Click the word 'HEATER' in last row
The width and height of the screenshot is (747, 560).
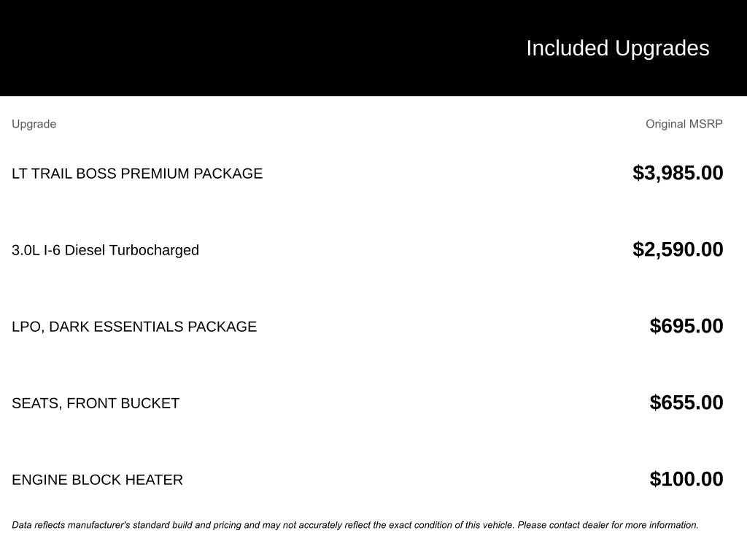[x=154, y=480]
